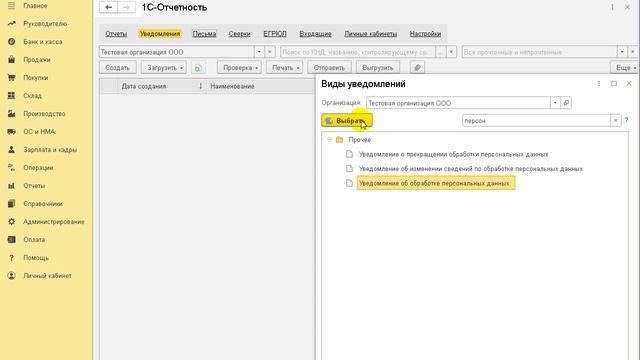Click the attachment paperclip toolbar icon

coord(417,67)
